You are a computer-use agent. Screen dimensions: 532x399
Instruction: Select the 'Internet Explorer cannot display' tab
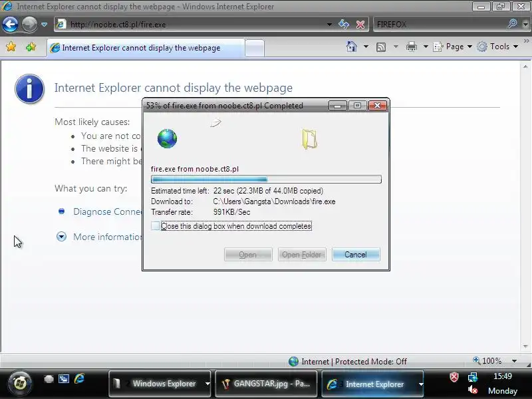pyautogui.click(x=146, y=48)
